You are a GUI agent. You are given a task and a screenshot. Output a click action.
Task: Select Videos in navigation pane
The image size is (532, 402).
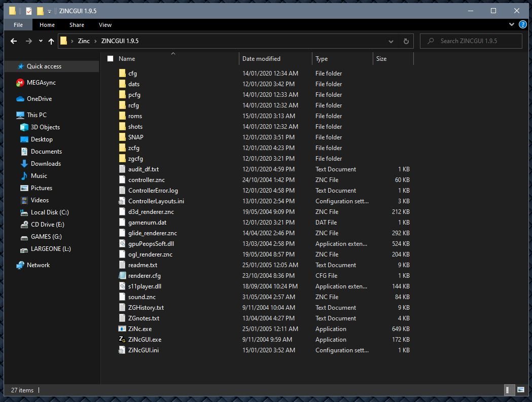(x=40, y=200)
